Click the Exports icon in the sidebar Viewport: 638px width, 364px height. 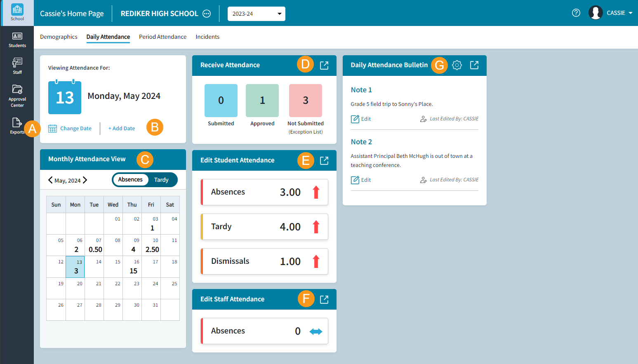coord(17,126)
